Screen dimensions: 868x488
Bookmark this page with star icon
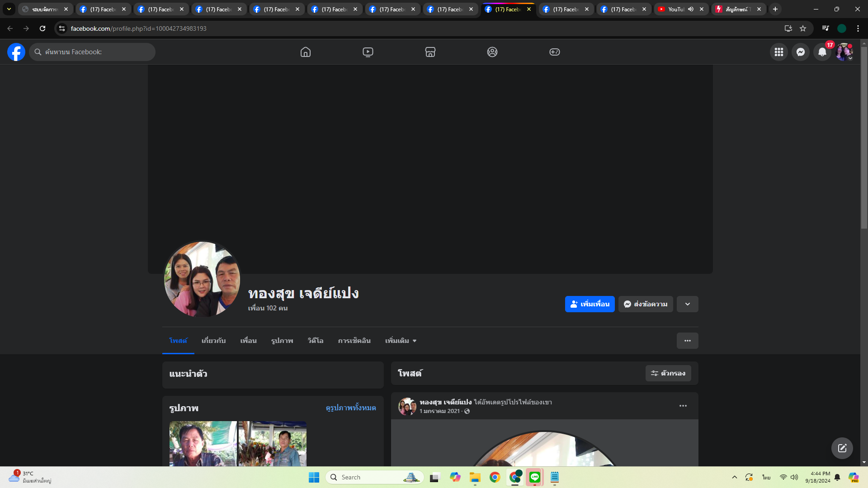click(803, 28)
